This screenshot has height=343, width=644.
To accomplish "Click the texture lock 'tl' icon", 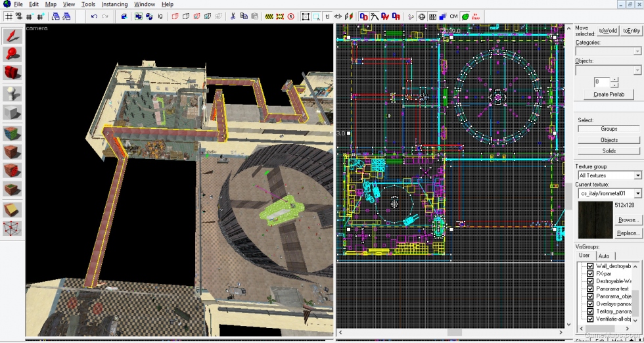I will click(x=327, y=16).
